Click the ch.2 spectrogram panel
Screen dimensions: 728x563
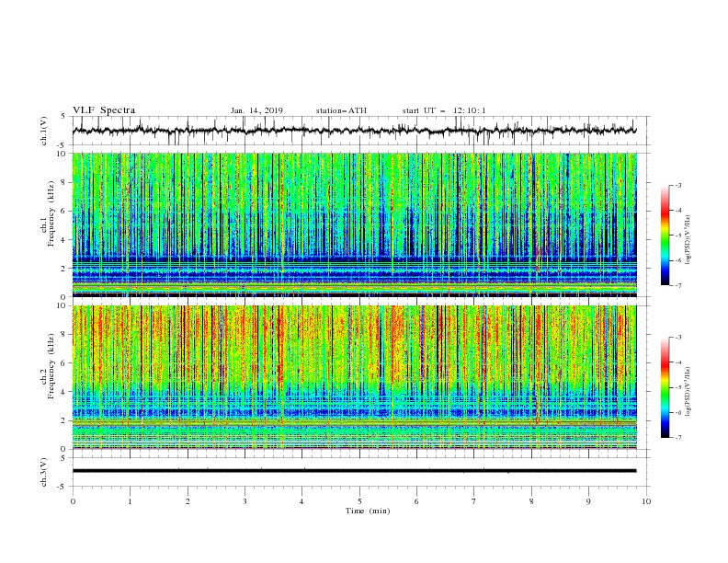[x=355, y=377]
